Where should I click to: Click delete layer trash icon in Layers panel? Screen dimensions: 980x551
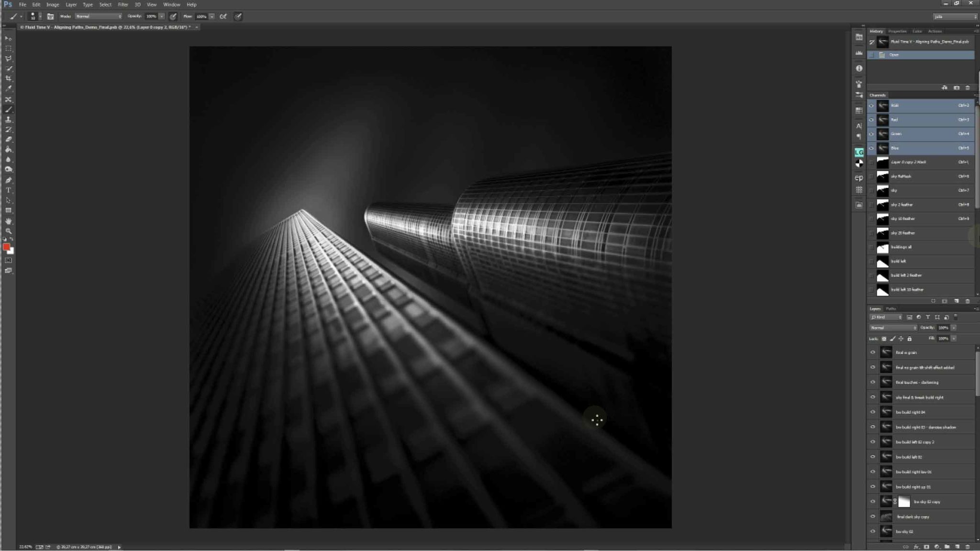point(967,546)
